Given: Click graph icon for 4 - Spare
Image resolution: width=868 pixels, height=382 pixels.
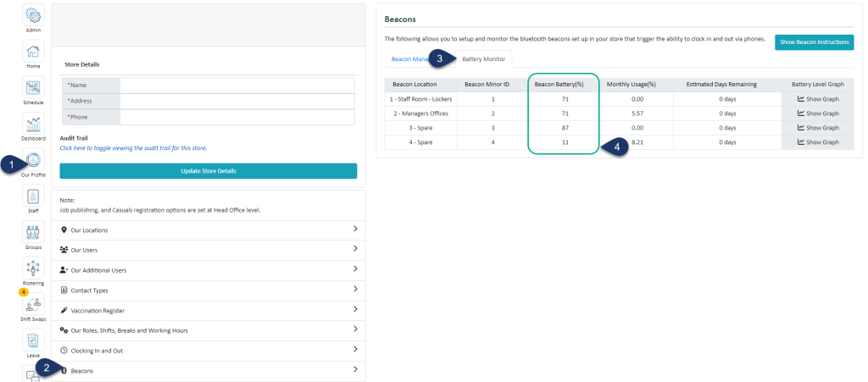Looking at the screenshot, I should point(800,142).
